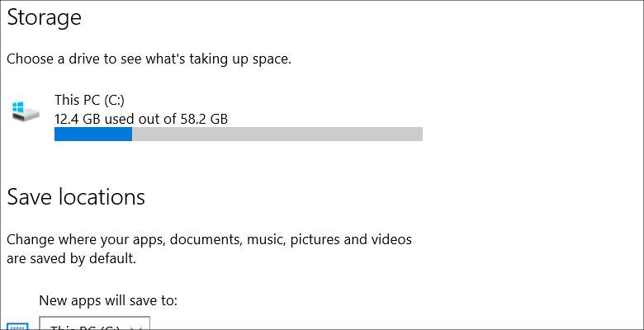This screenshot has height=330, width=644.
Task: Click the blue used portion of storage bar
Action: 93,134
